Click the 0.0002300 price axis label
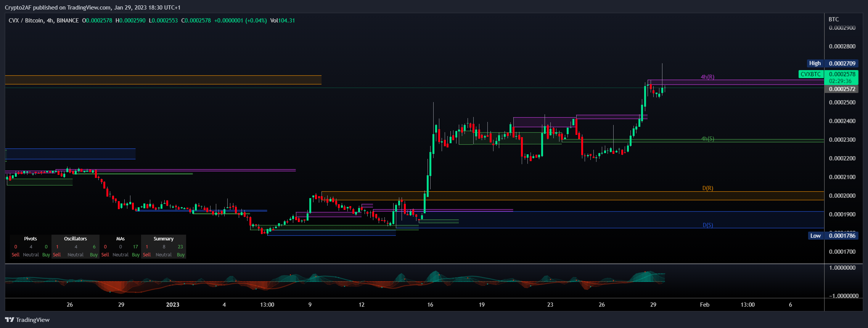The width and height of the screenshot is (868, 328). [x=842, y=140]
